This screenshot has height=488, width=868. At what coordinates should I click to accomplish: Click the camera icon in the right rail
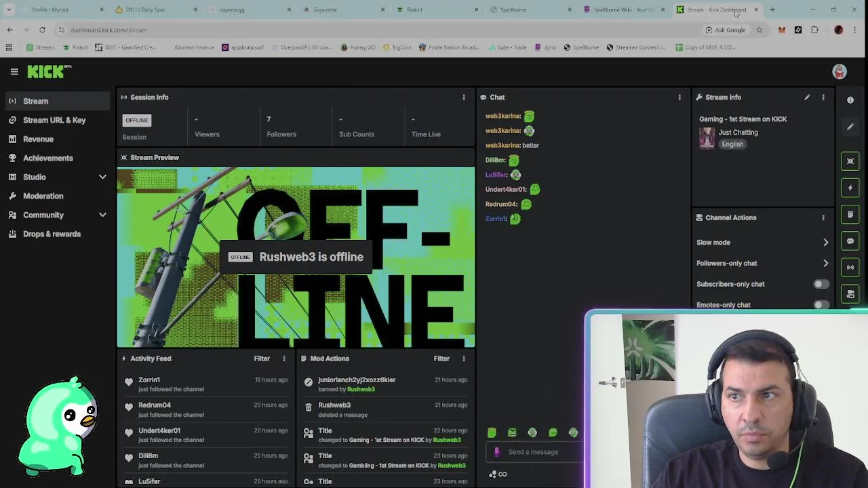click(x=850, y=293)
